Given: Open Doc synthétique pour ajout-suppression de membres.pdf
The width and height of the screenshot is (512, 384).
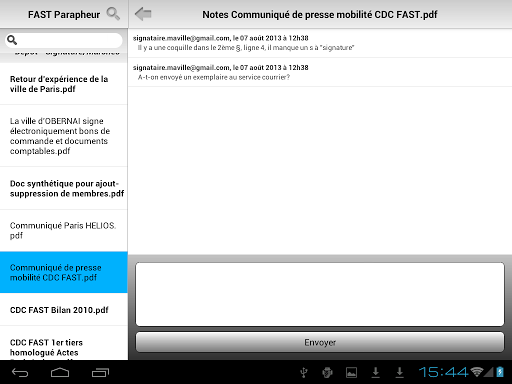Looking at the screenshot, I should click(x=64, y=189).
